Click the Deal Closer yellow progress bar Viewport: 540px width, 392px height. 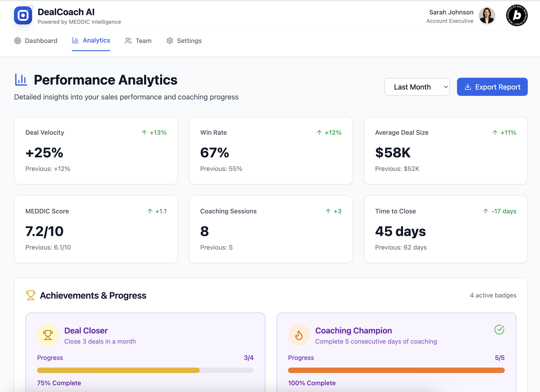coord(118,370)
